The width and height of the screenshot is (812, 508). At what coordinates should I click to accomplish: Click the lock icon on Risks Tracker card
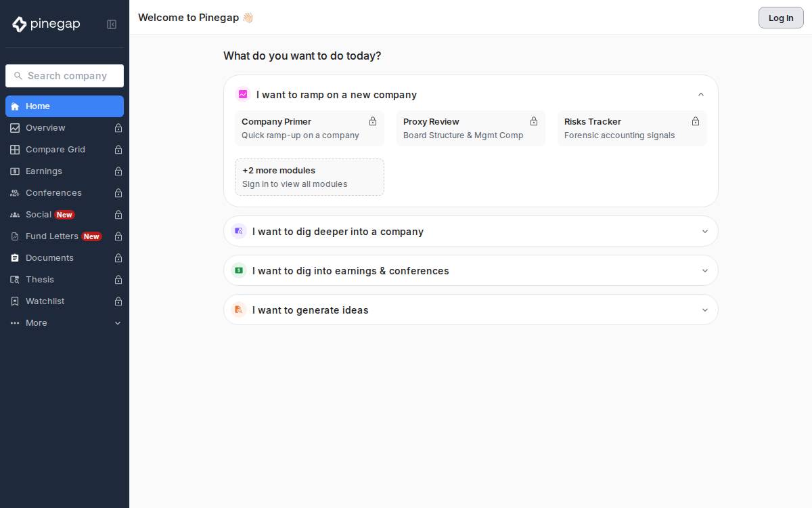tap(696, 121)
